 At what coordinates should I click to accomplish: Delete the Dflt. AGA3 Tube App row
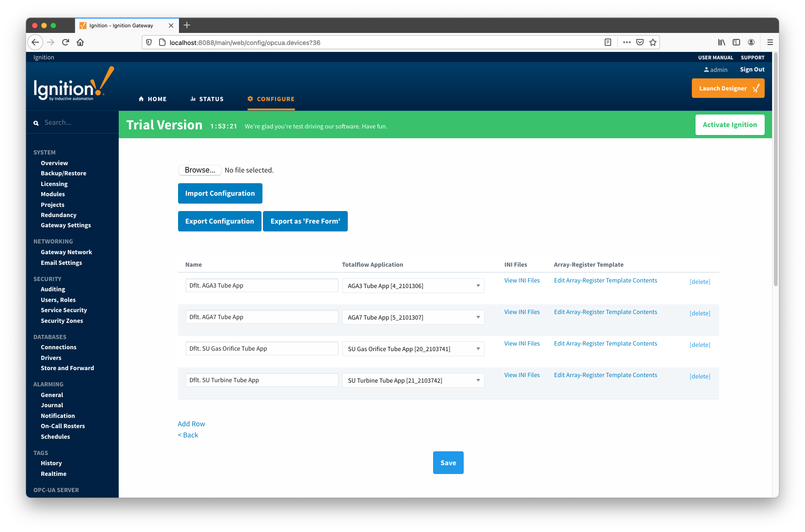(x=700, y=282)
